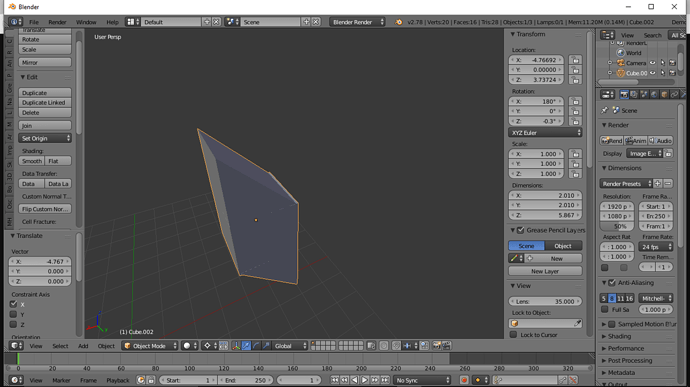The width and height of the screenshot is (690, 387).
Task: Click the Duplicate Linked button
Action: click(x=44, y=103)
